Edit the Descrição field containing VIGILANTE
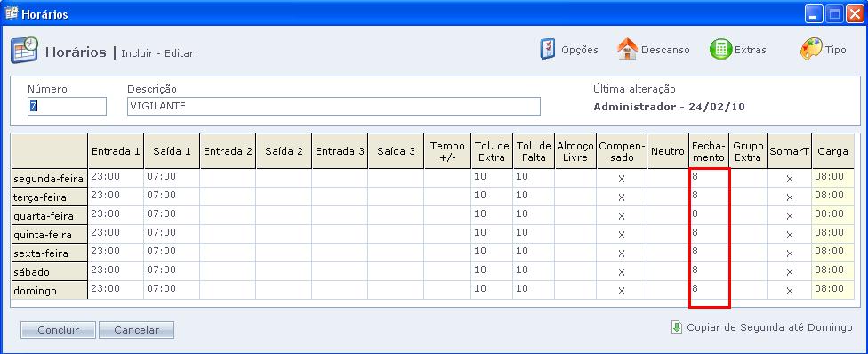868x354 pixels. coord(334,107)
